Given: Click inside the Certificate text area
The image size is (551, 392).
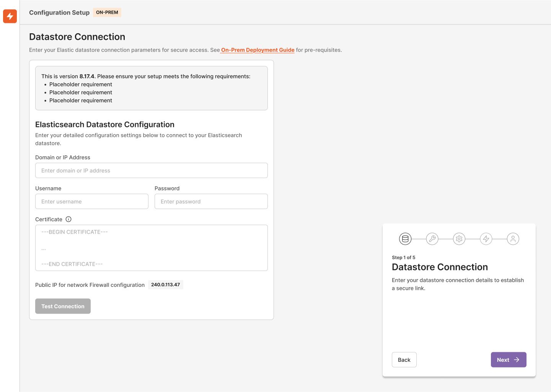Looking at the screenshot, I should point(152,248).
